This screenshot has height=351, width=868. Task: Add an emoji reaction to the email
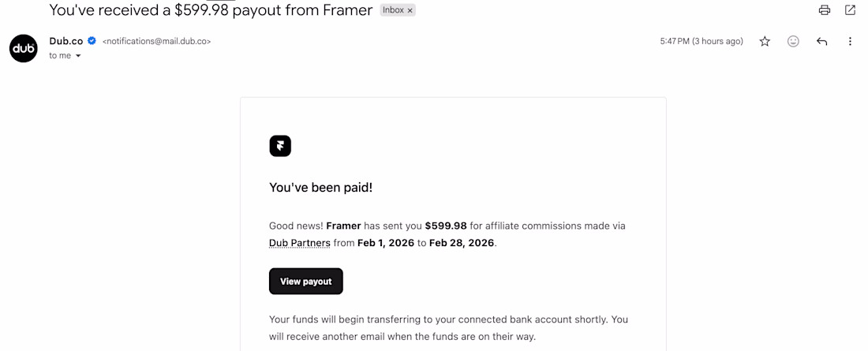(x=793, y=42)
